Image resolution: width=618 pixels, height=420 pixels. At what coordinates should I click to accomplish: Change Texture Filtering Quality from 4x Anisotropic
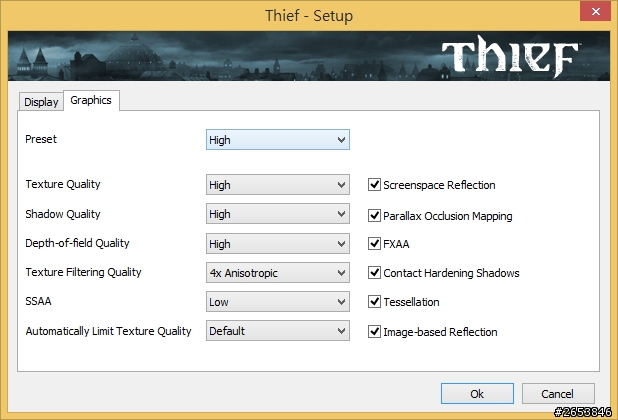277,273
